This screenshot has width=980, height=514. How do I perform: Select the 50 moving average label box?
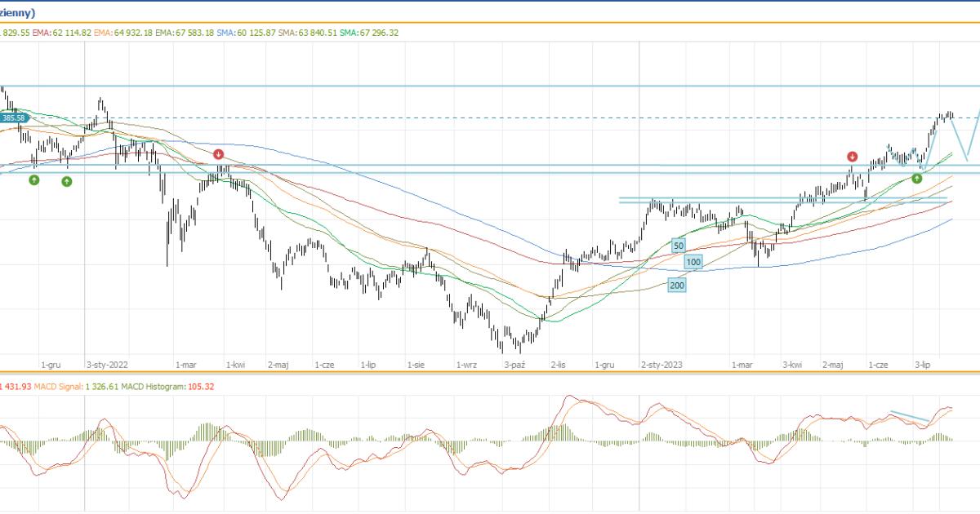click(678, 245)
